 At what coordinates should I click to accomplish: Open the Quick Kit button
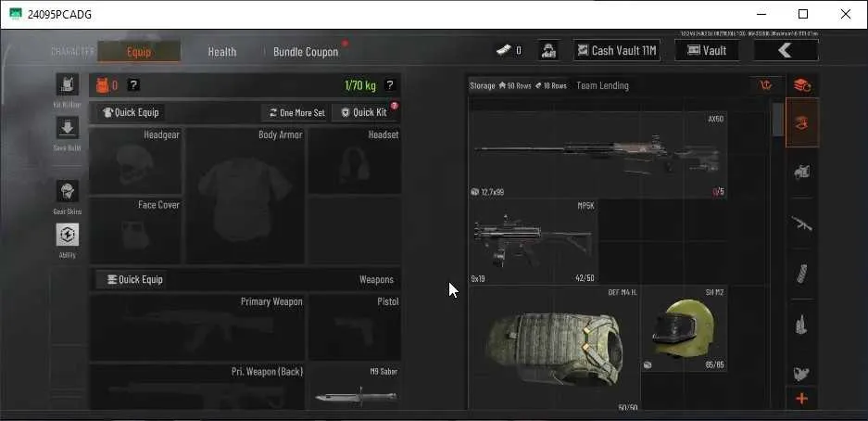(x=365, y=112)
